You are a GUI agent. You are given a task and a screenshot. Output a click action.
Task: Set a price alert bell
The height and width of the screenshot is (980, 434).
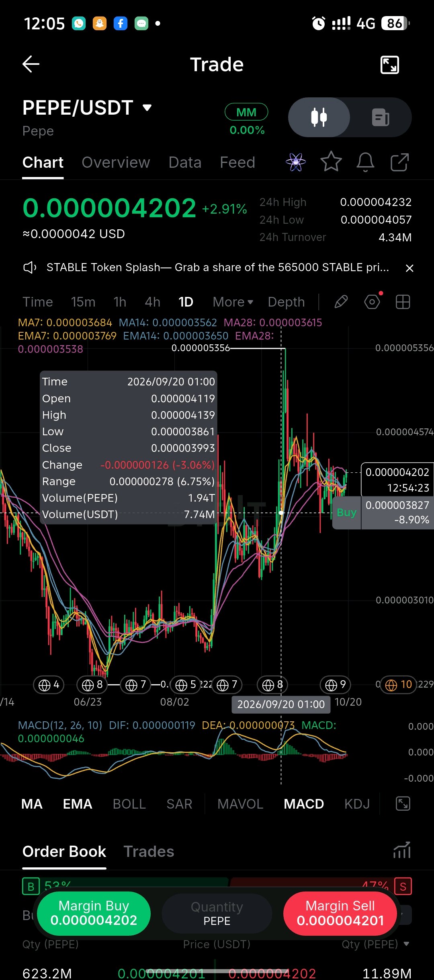pos(365,162)
